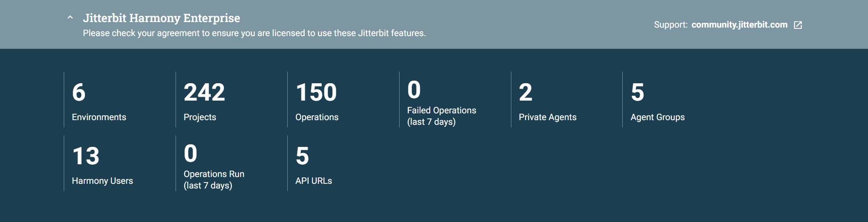Click the 242 projects count number
Image resolution: width=868 pixels, height=222 pixels.
pyautogui.click(x=204, y=93)
